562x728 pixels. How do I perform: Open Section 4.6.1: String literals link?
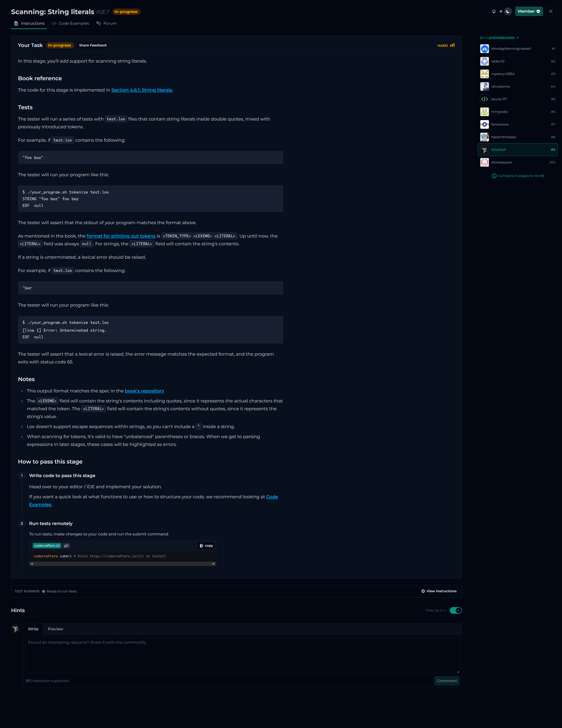pos(142,90)
